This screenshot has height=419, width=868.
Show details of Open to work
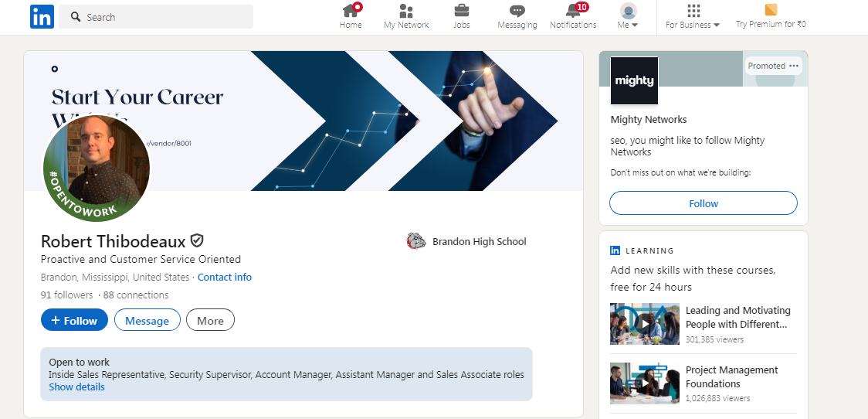point(76,387)
